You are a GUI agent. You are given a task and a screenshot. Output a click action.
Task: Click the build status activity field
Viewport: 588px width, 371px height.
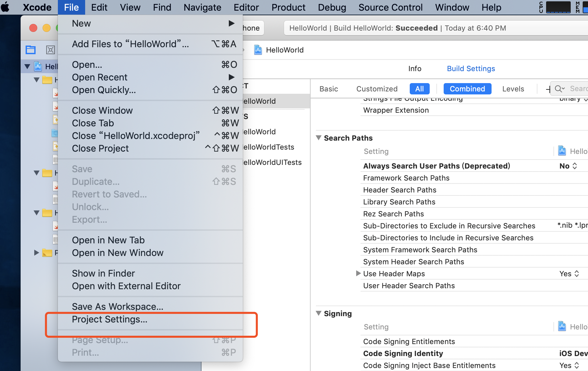click(x=436, y=28)
